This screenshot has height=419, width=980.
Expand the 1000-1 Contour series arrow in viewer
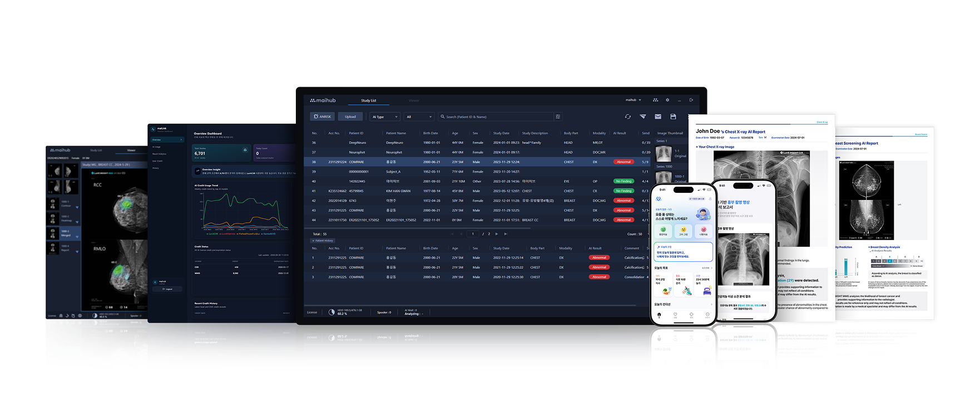[77, 207]
